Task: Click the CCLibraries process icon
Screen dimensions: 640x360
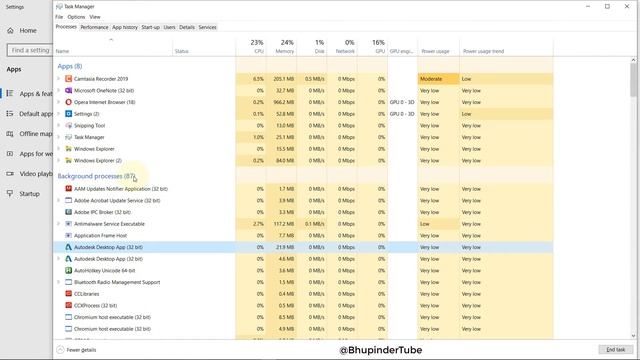Action: 69,293
